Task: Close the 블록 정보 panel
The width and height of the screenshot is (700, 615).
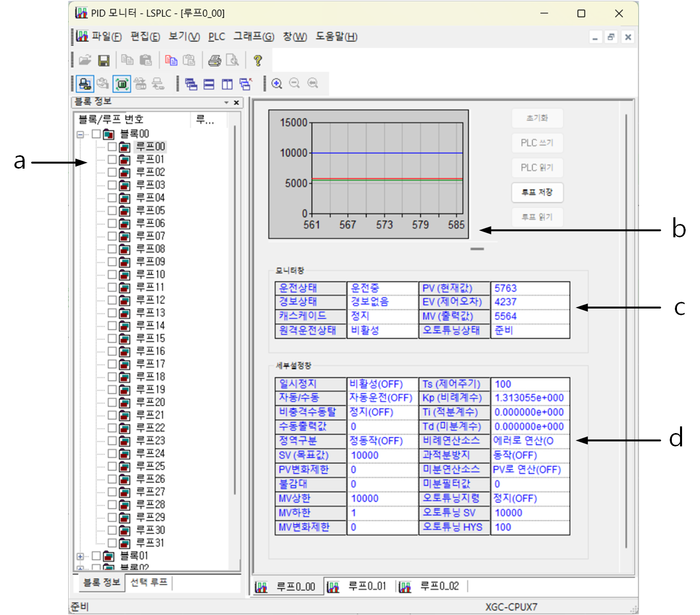Action: click(236, 102)
